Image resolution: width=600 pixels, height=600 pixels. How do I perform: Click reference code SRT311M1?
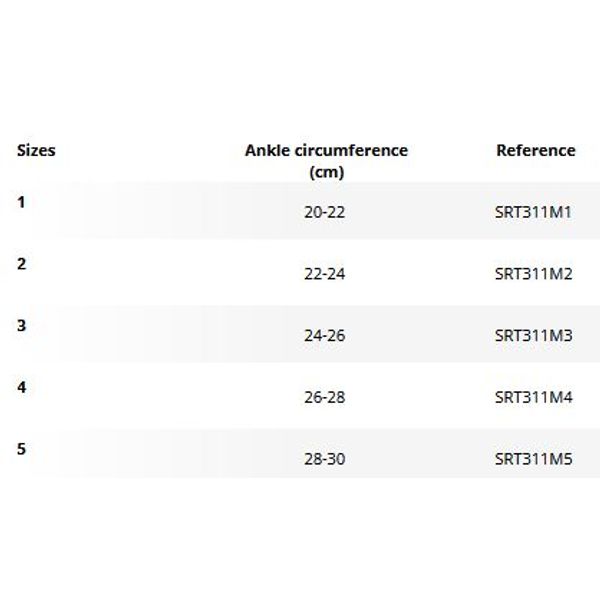[533, 212]
